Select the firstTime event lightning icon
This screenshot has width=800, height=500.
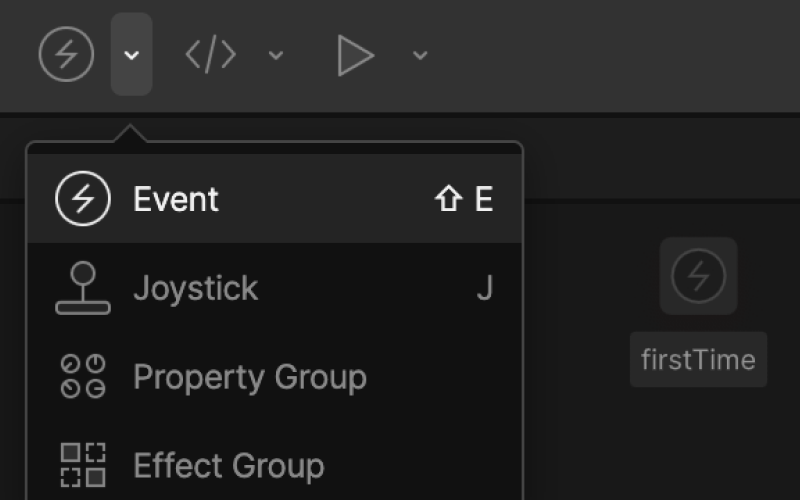tap(698, 276)
